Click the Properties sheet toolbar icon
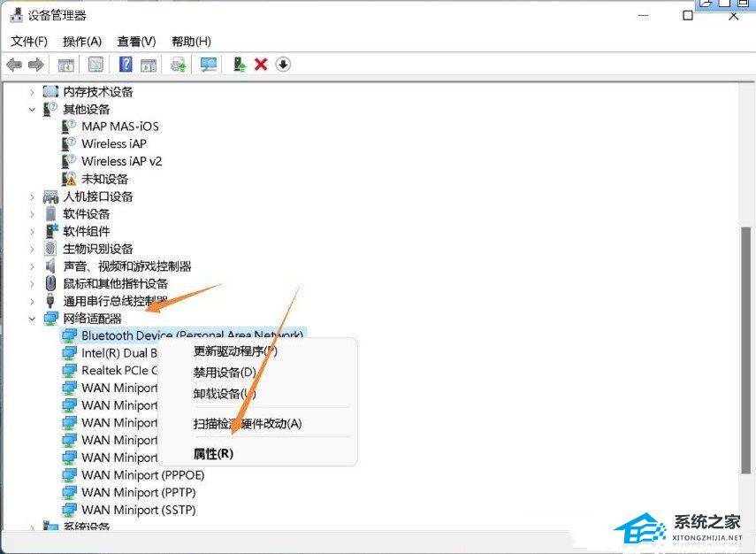Screen dimensions: 756x554 [95, 65]
